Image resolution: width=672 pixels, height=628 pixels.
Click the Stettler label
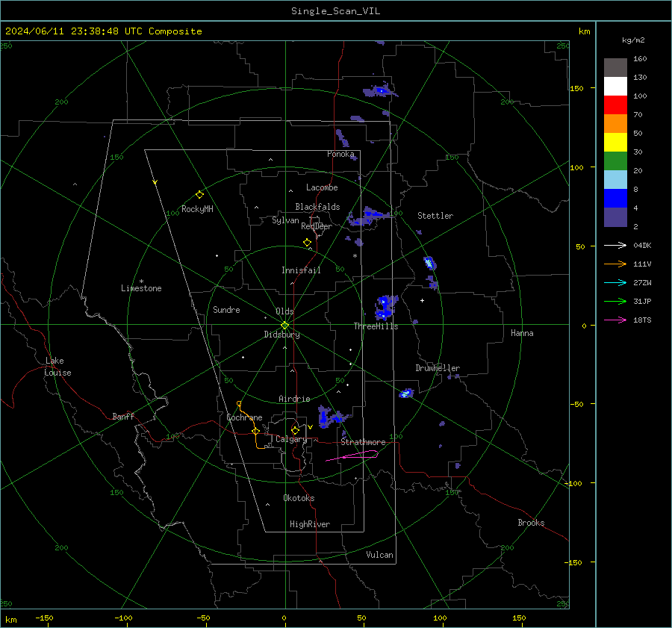point(435,216)
